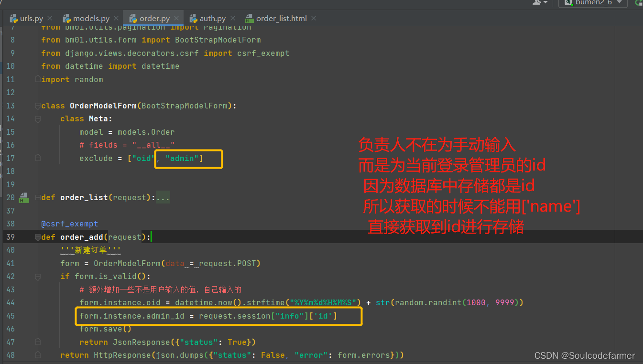Expand the folded order_list function
This screenshot has height=364, width=643.
coord(37,198)
